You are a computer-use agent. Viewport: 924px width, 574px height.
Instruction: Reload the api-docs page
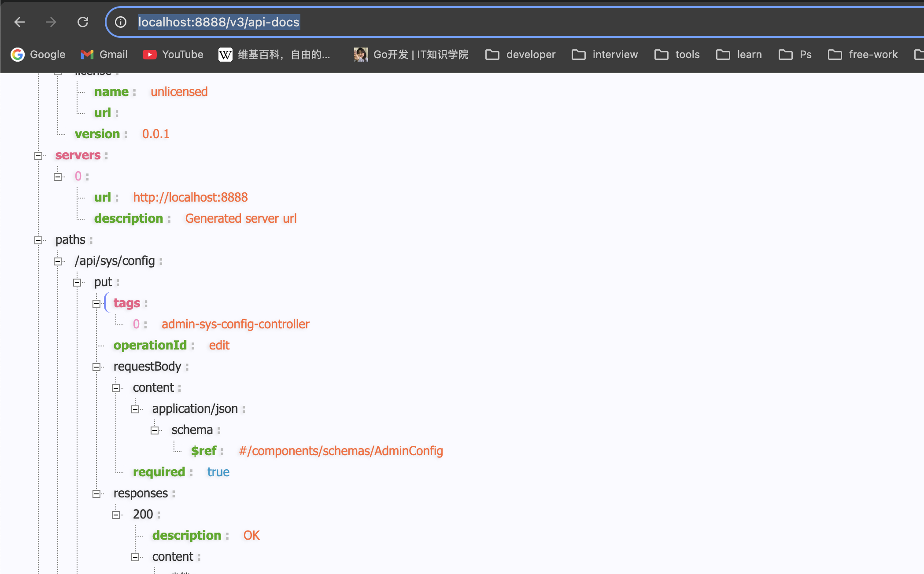point(83,22)
